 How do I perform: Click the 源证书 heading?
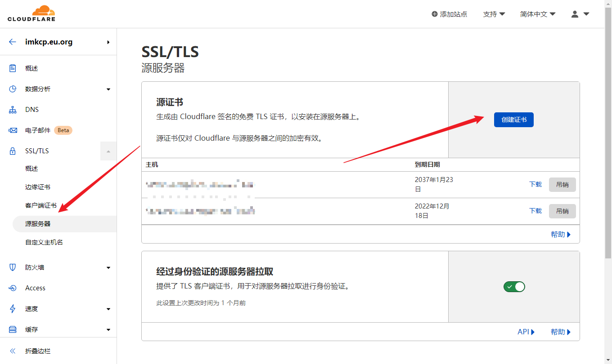(170, 102)
